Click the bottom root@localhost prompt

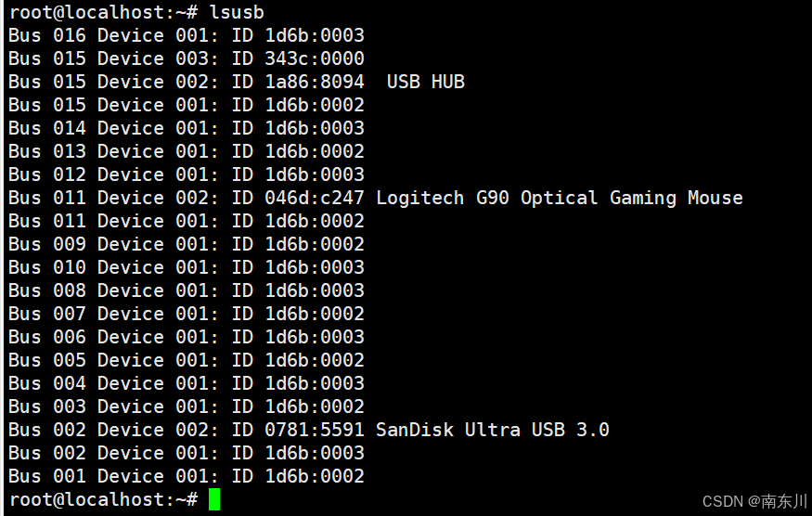coord(104,499)
